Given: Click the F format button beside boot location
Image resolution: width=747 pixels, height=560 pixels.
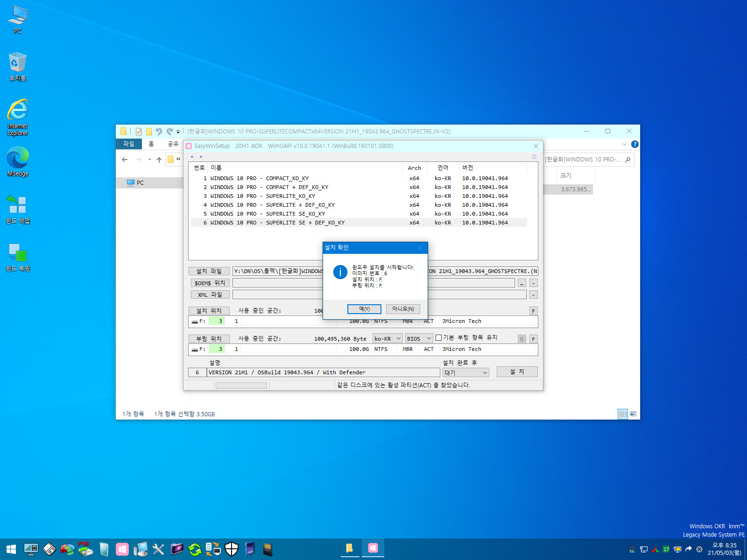Looking at the screenshot, I should point(533,339).
